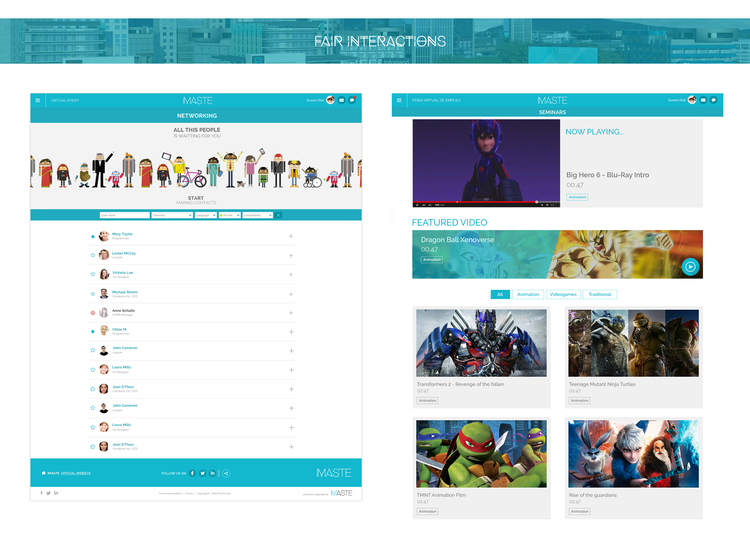Click share icon in blue footer bar

226,473
